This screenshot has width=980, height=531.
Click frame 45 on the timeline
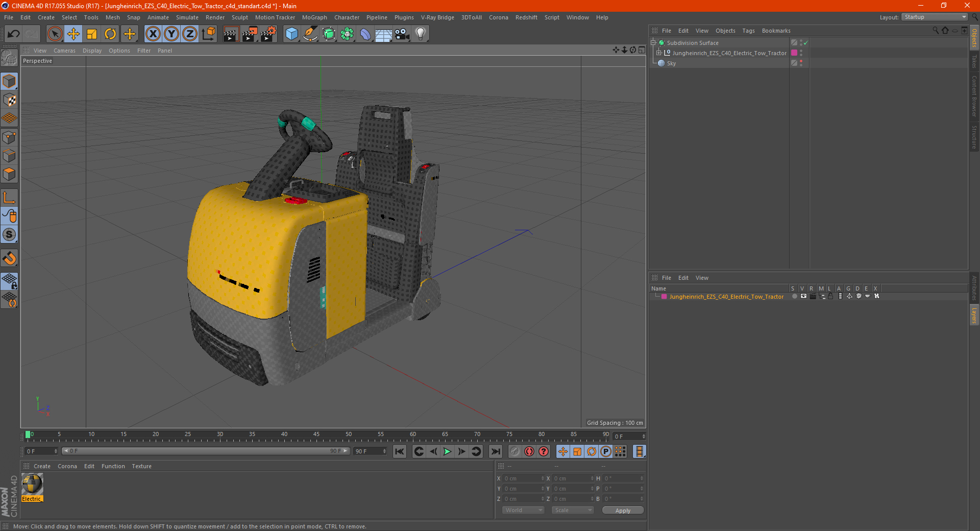coord(316,435)
